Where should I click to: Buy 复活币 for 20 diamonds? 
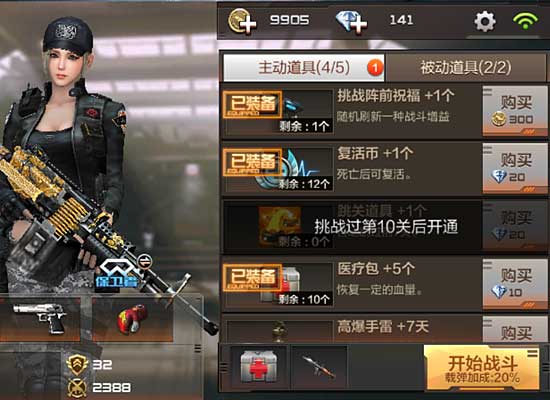[x=515, y=168]
